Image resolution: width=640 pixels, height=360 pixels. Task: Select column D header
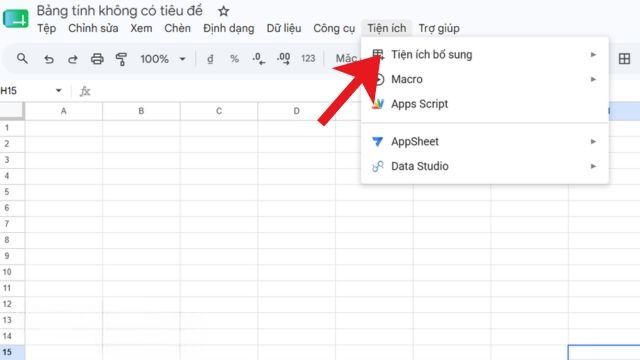296,111
